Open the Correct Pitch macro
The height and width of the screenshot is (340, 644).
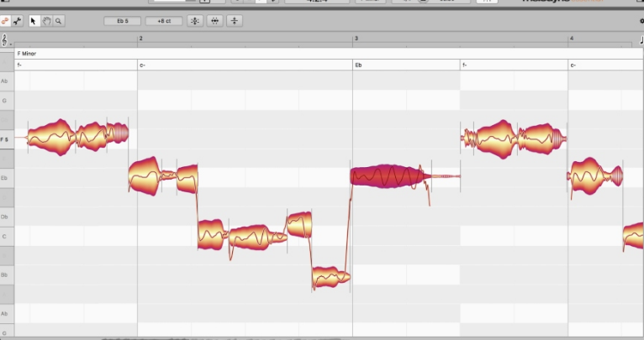[195, 21]
